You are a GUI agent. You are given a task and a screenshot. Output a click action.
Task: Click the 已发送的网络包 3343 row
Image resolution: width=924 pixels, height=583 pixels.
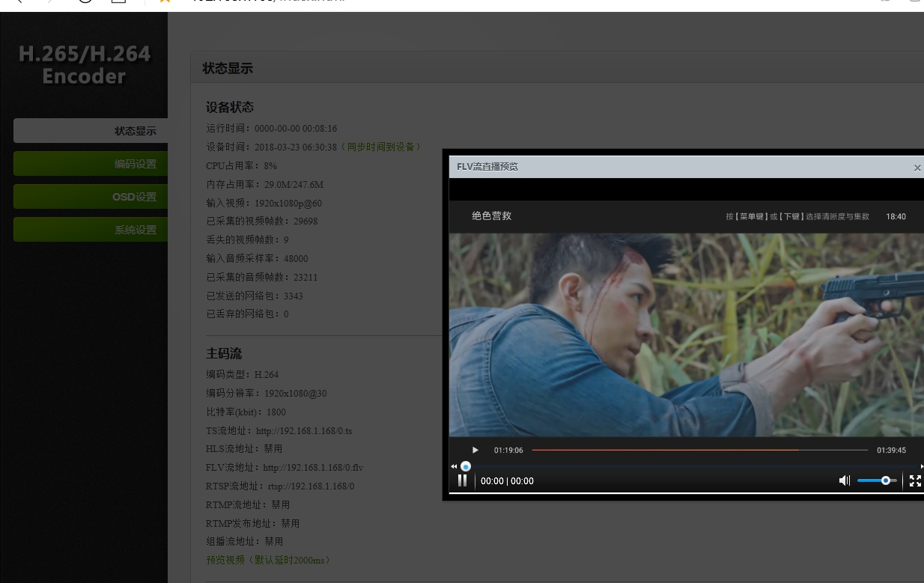pos(255,296)
